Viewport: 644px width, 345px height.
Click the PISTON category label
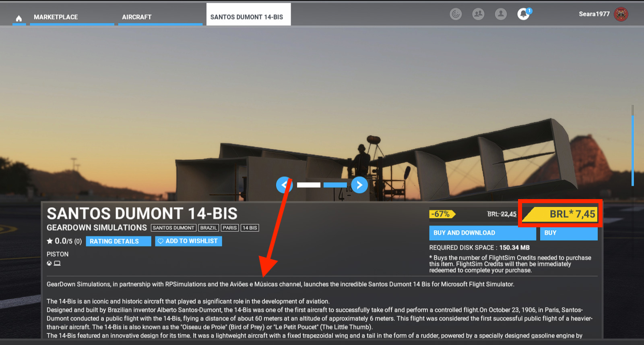58,254
